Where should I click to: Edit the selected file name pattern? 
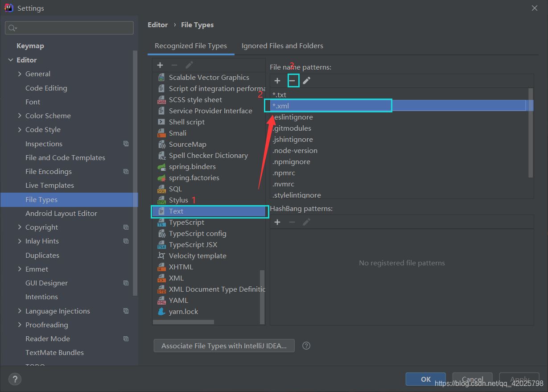click(307, 81)
